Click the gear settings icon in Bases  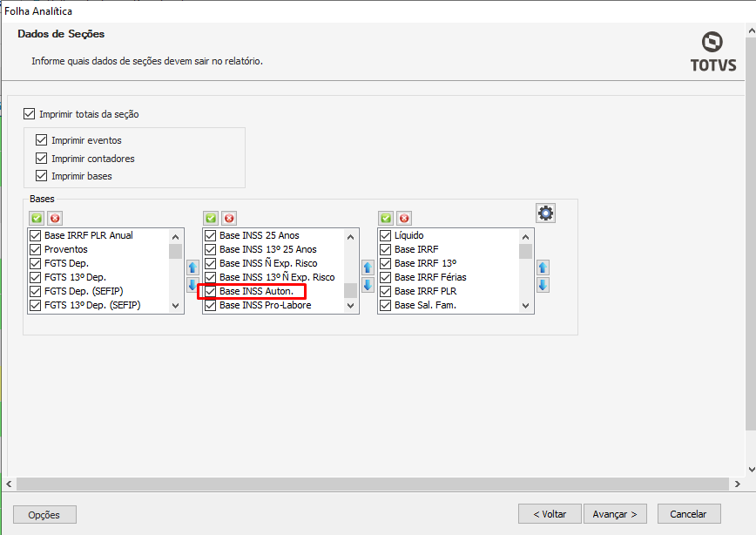[x=546, y=213]
